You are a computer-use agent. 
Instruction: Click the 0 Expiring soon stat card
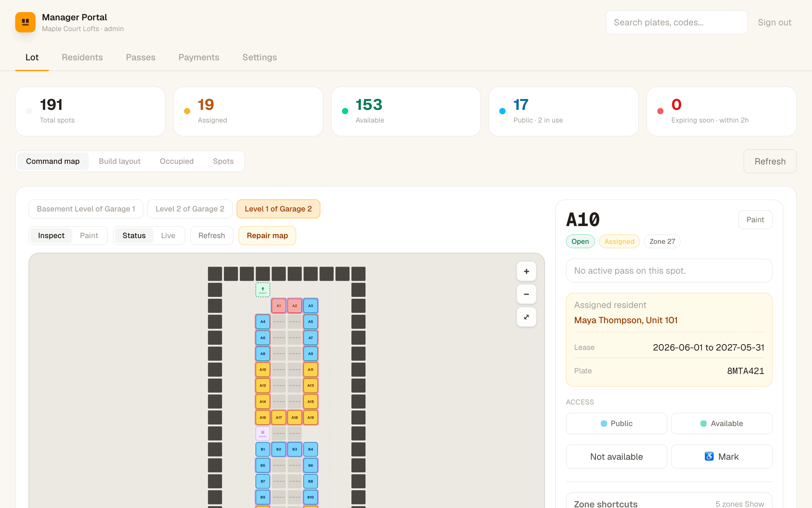click(x=721, y=111)
